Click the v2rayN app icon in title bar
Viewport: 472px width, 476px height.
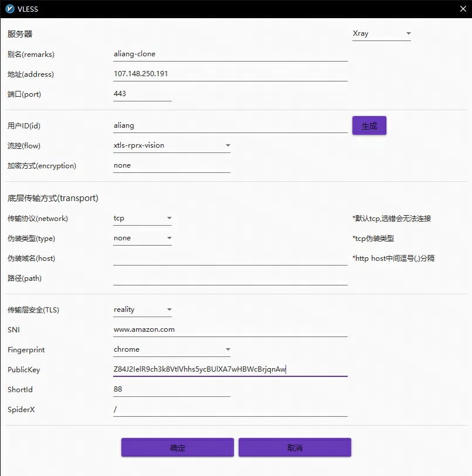pyautogui.click(x=9, y=9)
